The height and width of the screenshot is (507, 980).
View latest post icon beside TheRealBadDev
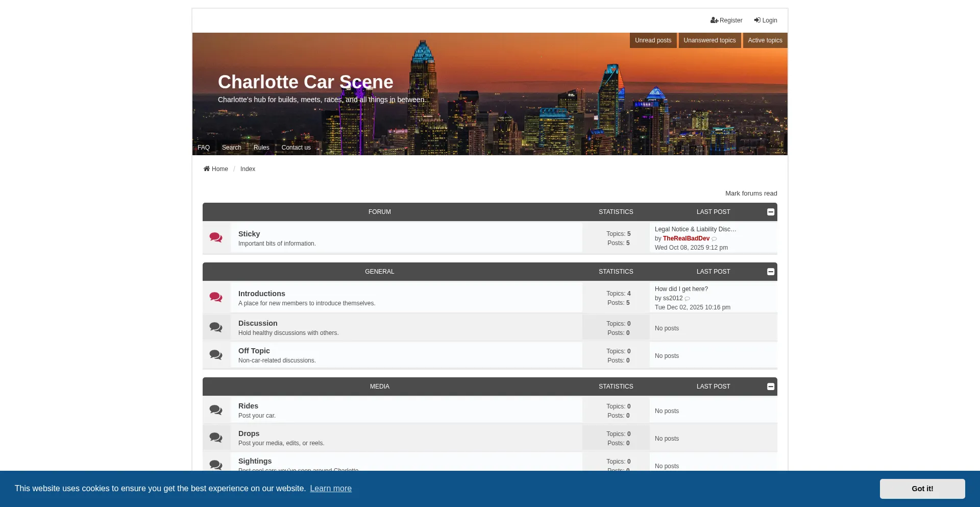click(714, 239)
